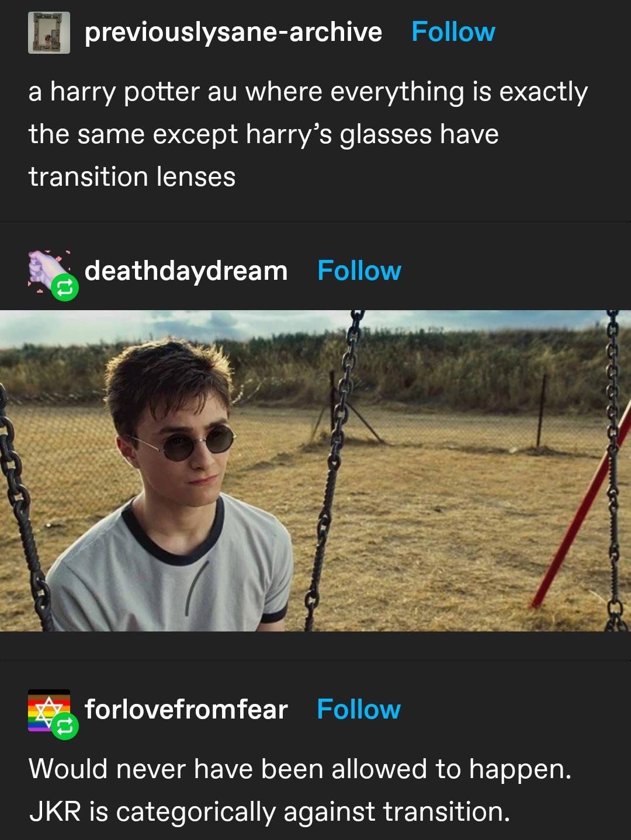Follow forlovefromfear

(358, 709)
